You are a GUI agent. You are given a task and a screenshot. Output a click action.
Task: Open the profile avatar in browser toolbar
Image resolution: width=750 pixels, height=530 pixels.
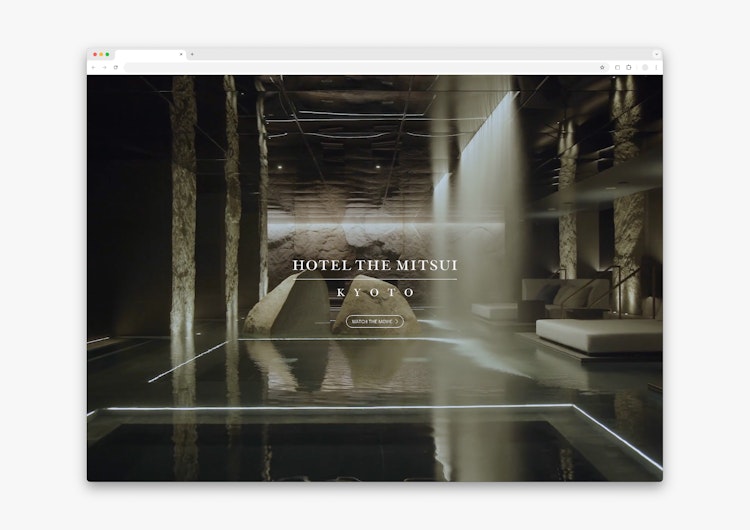pyautogui.click(x=645, y=67)
